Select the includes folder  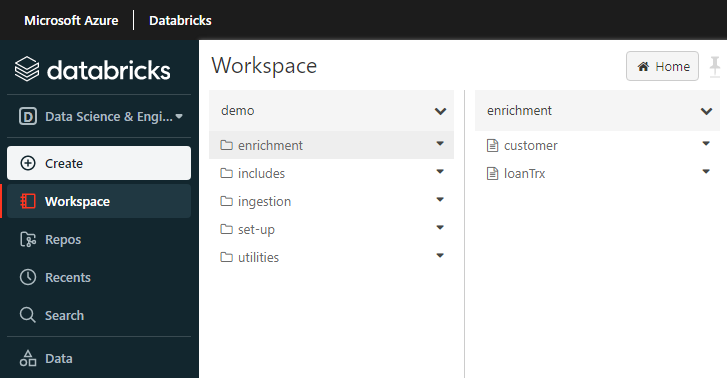(x=331, y=173)
